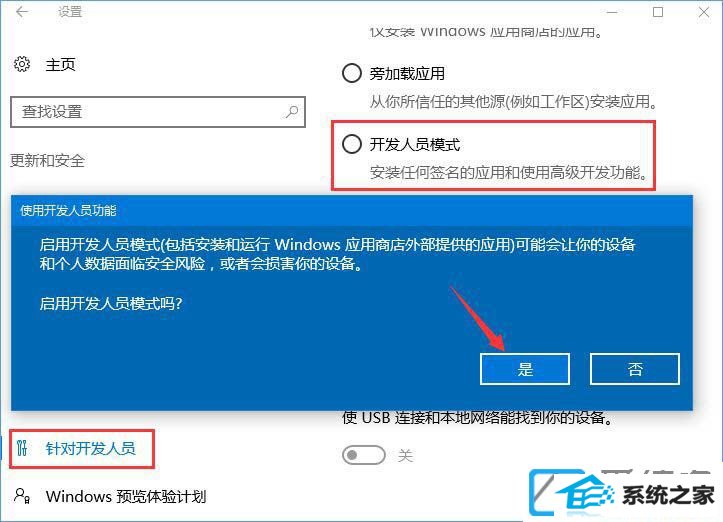
Task: Open Windows 预览体验计划 menu item
Action: pos(111,497)
